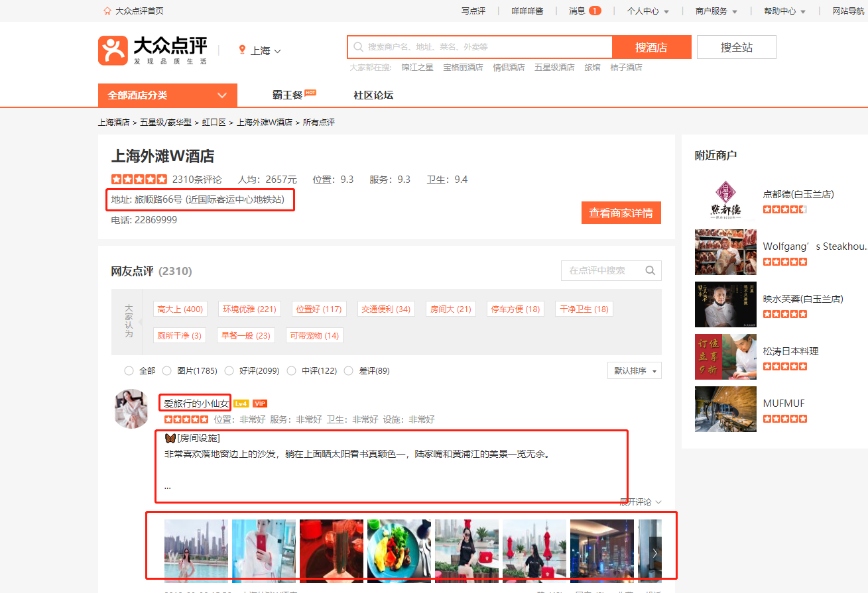Select the 差评(89) radio filter
The width and height of the screenshot is (868, 593).
click(349, 370)
